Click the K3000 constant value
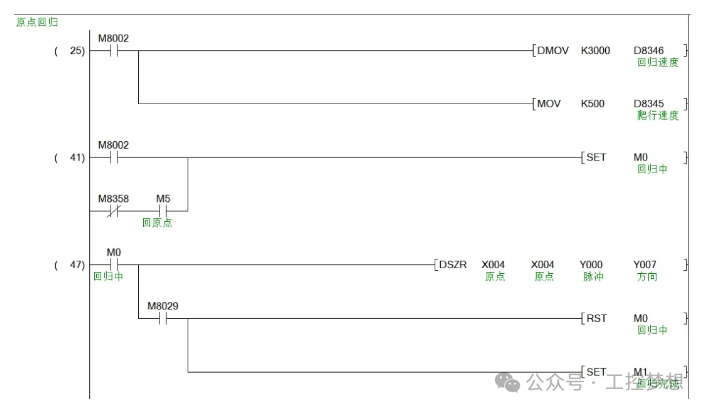Screen dimensions: 706x410 (x=595, y=50)
